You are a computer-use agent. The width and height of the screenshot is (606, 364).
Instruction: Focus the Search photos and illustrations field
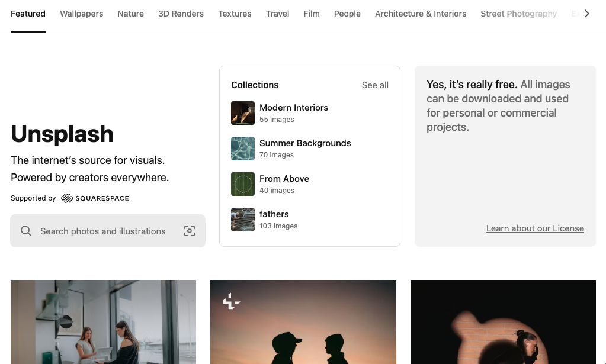point(108,231)
